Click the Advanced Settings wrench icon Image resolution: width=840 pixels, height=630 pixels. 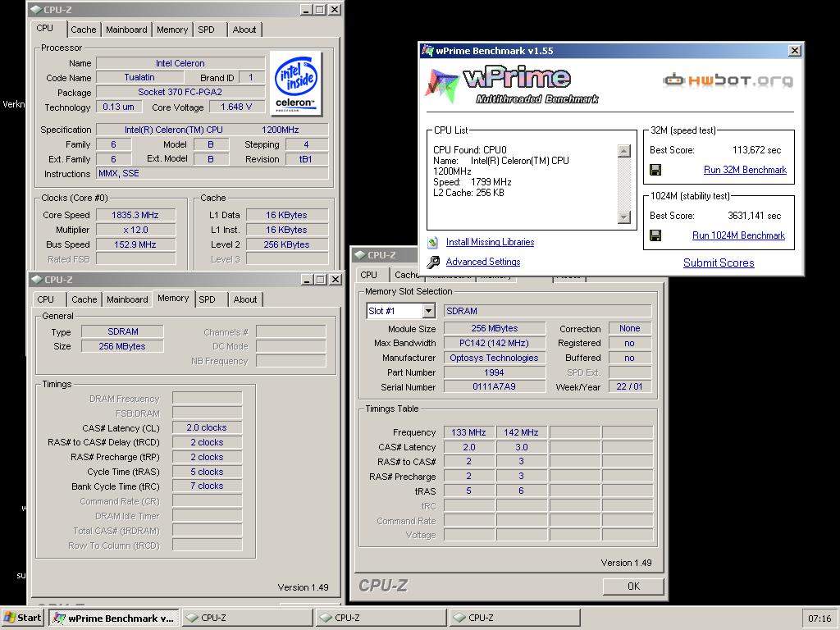433,262
